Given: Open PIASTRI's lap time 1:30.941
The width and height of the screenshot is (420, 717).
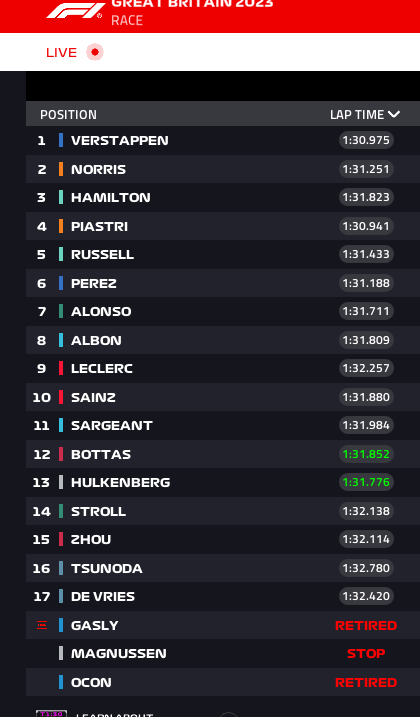Looking at the screenshot, I should click(366, 226).
